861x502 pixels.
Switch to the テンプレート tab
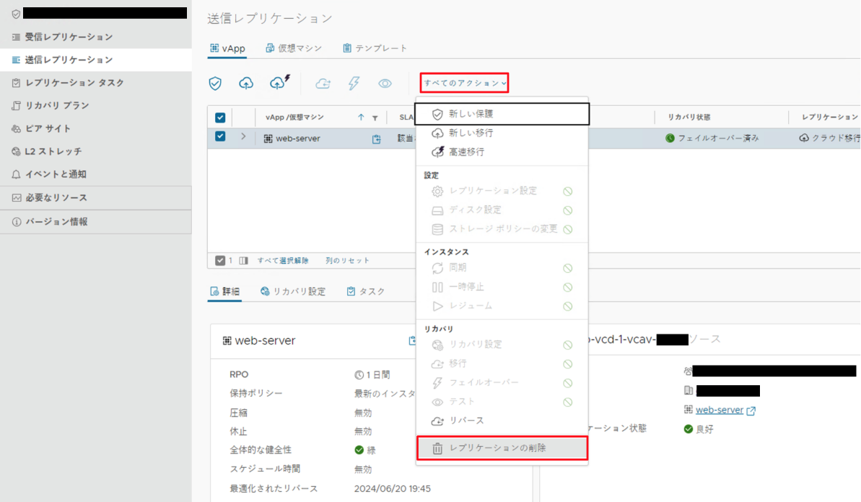coord(375,48)
